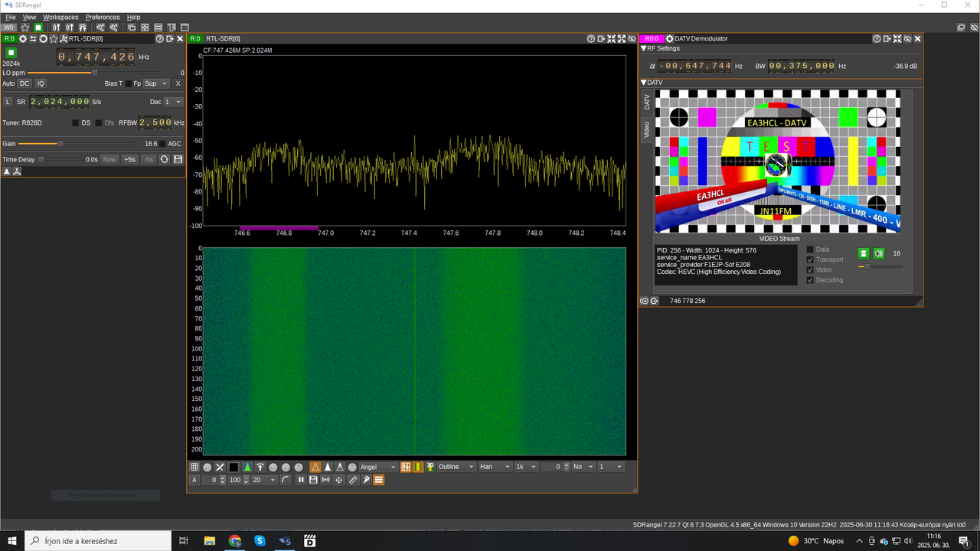The height and width of the screenshot is (551, 980).
Task: Toggle the max hold arrow icon
Action: [260, 467]
